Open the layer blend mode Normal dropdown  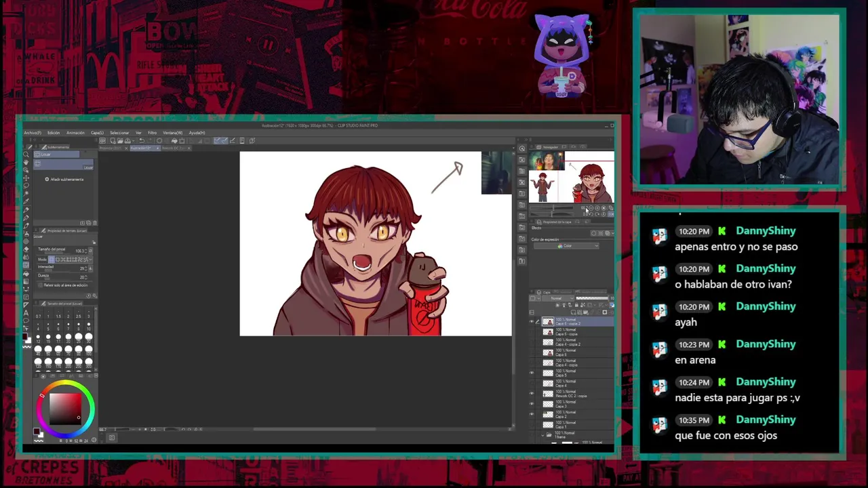point(558,298)
